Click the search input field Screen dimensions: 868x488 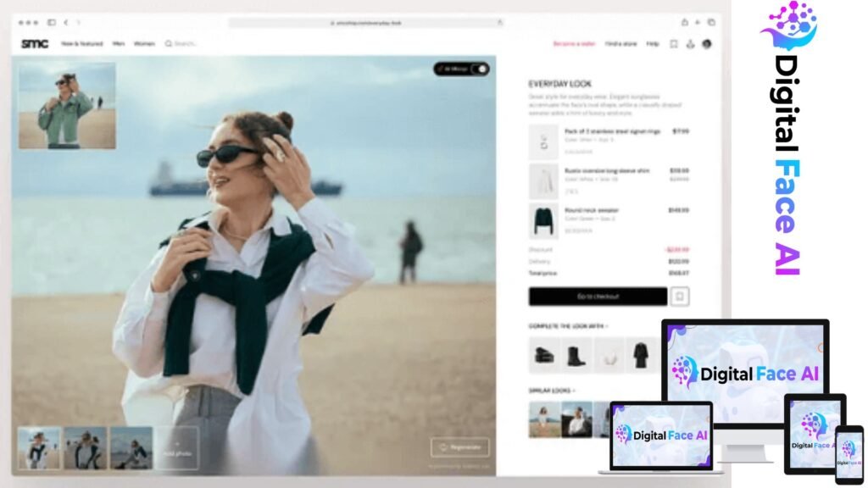point(186,44)
